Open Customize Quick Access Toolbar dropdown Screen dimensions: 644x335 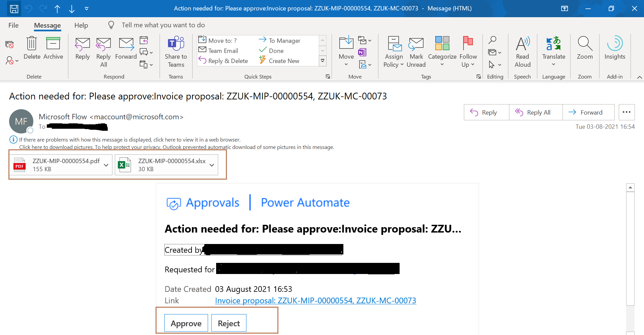(x=87, y=9)
